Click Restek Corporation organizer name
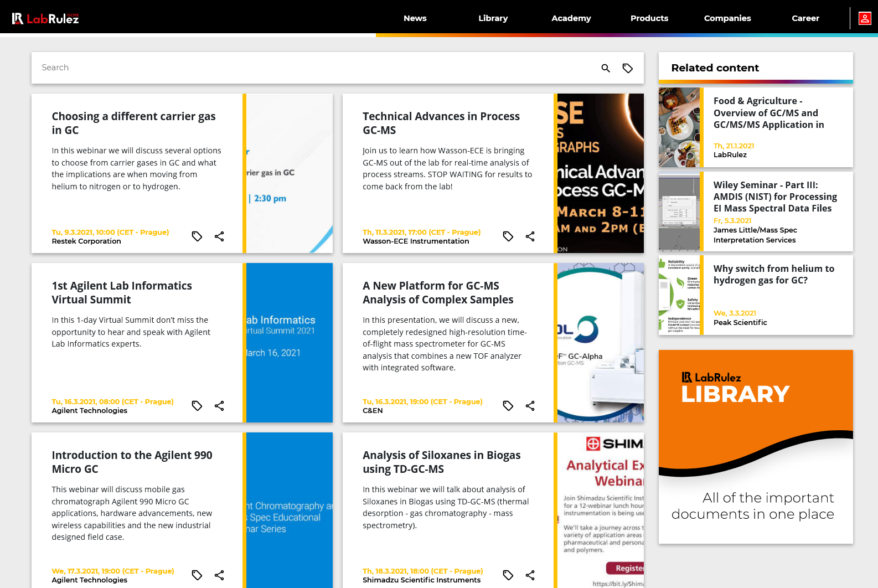 pyautogui.click(x=86, y=241)
